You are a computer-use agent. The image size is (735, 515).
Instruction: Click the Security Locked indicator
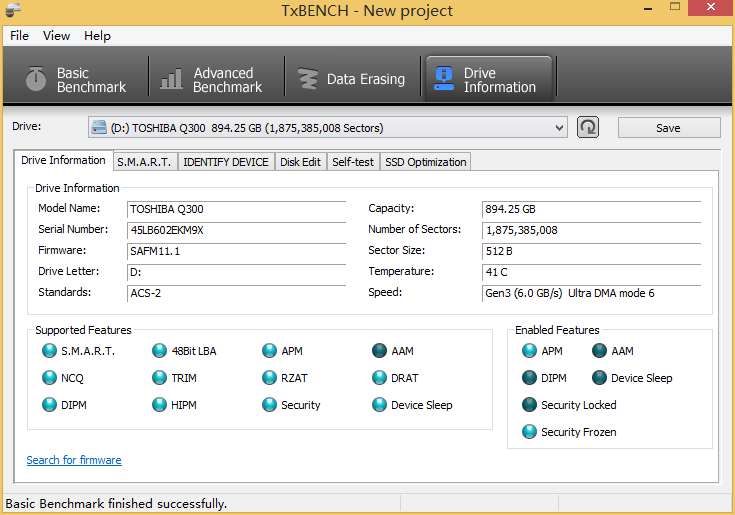point(529,405)
